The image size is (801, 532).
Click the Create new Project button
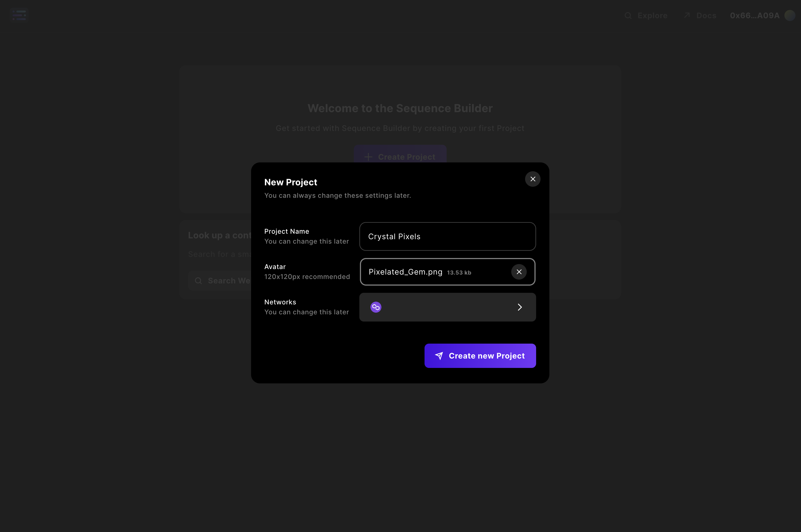480,355
